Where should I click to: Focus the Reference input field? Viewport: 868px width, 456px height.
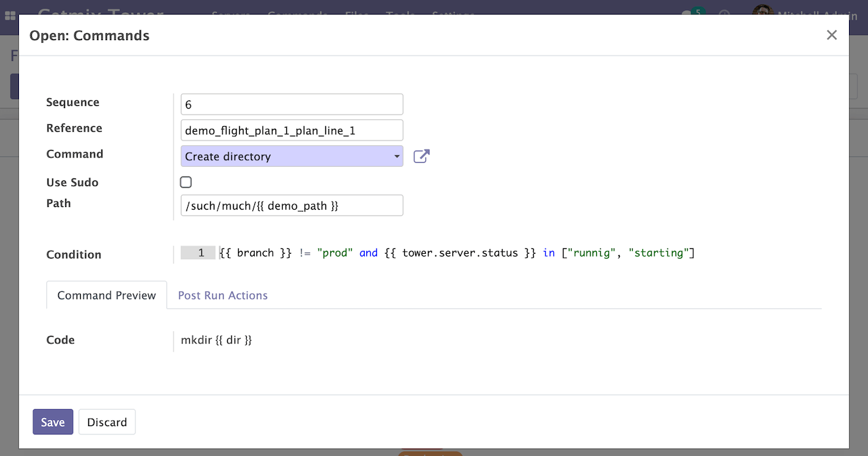coord(292,131)
